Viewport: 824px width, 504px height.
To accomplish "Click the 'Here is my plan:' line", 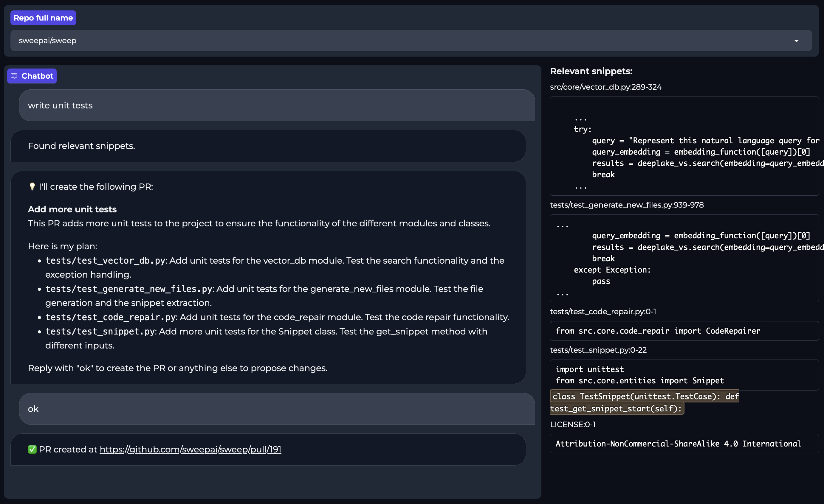I will (63, 246).
